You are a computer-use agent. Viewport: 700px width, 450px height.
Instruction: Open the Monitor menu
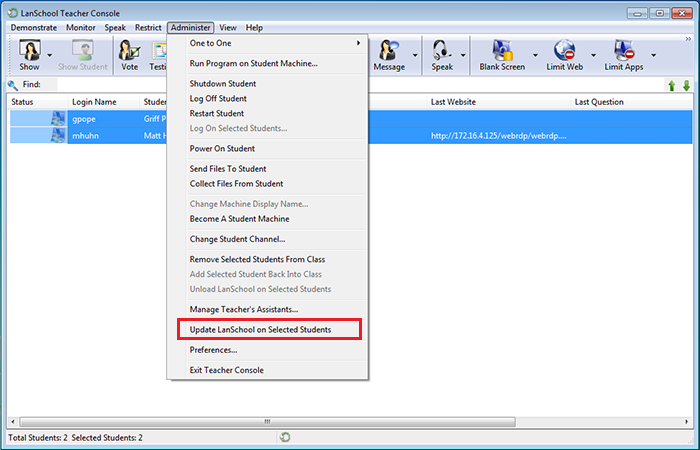pyautogui.click(x=81, y=28)
